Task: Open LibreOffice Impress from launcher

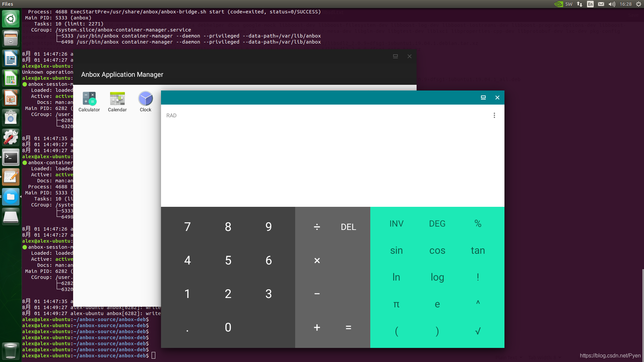Action: coord(11,99)
